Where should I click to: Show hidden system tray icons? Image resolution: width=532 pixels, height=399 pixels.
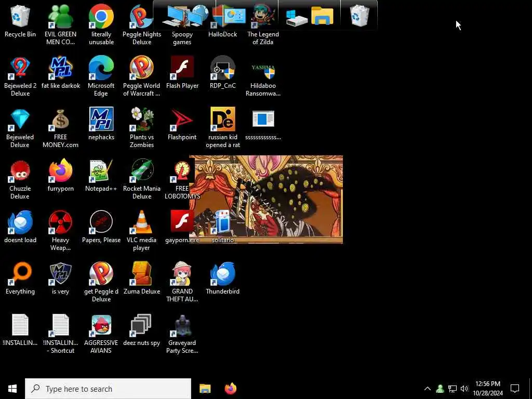(x=428, y=389)
